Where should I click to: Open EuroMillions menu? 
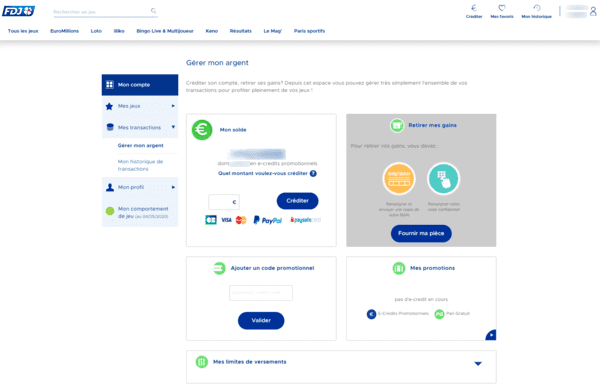click(x=64, y=31)
